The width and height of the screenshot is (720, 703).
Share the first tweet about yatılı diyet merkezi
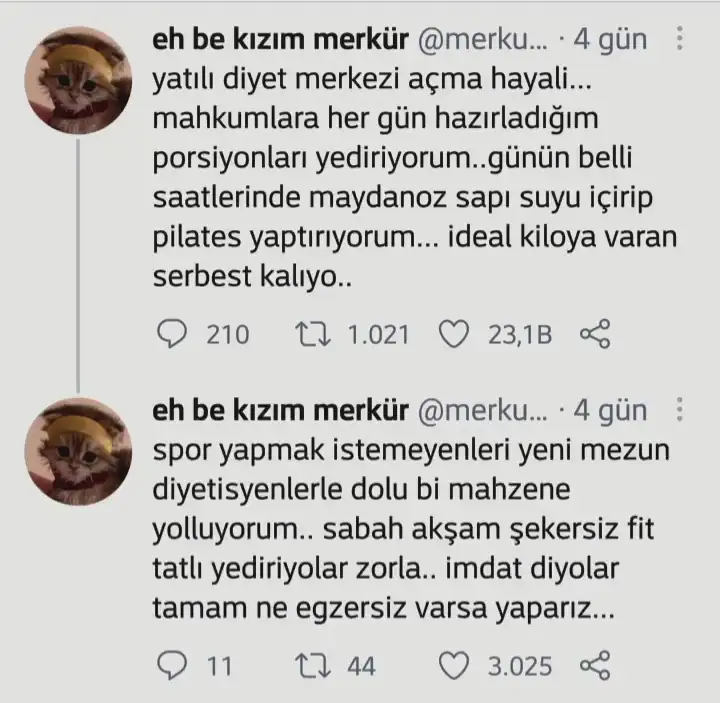[x=595, y=334]
